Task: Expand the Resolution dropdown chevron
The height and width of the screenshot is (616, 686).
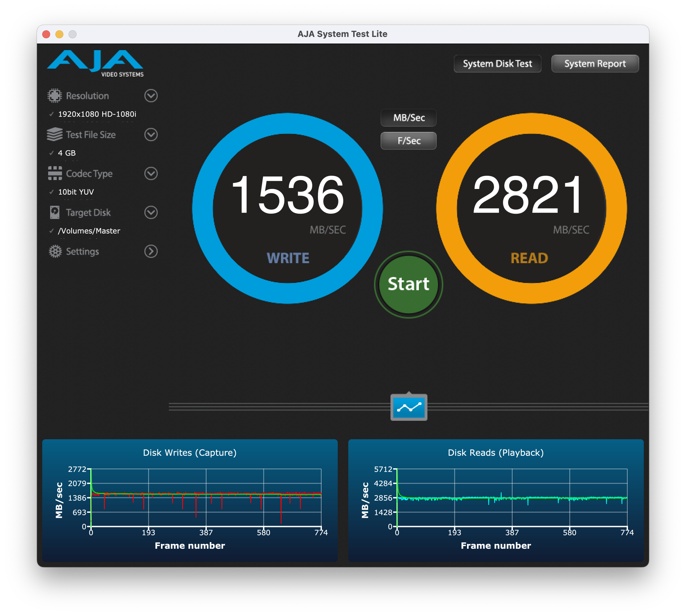Action: (x=151, y=96)
